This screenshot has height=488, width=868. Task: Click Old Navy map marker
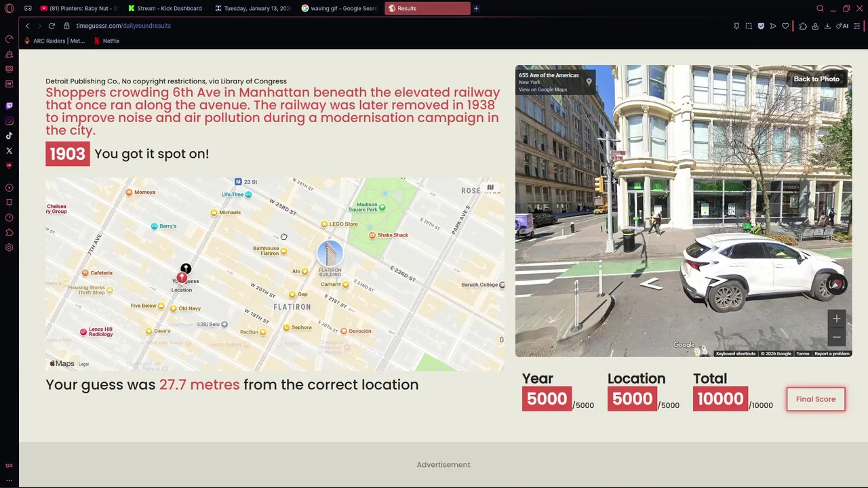click(174, 308)
